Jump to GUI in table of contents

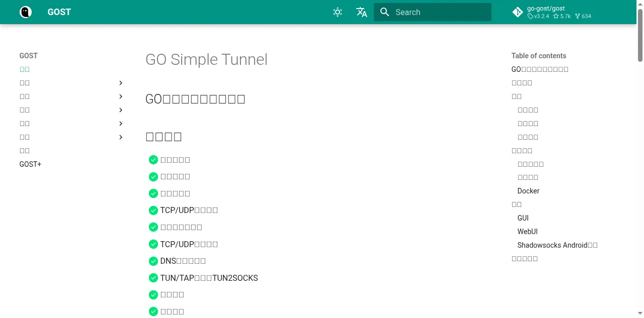(523, 218)
